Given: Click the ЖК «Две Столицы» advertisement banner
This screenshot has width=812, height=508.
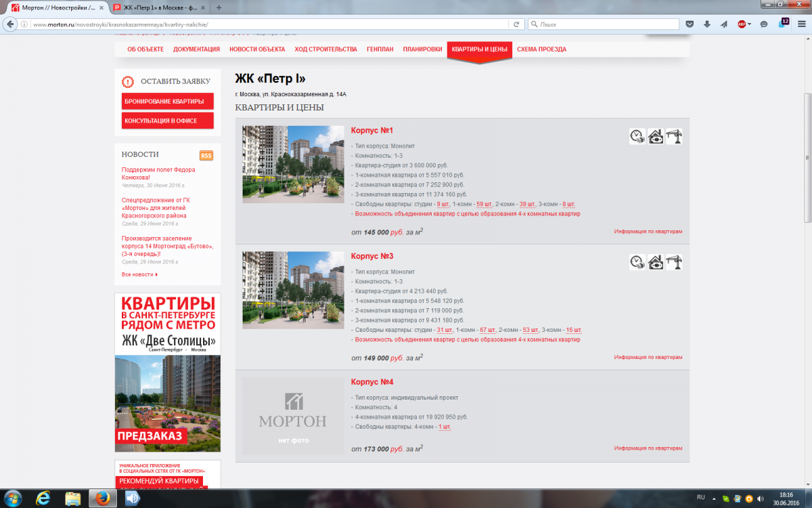Looking at the screenshot, I should (x=168, y=373).
